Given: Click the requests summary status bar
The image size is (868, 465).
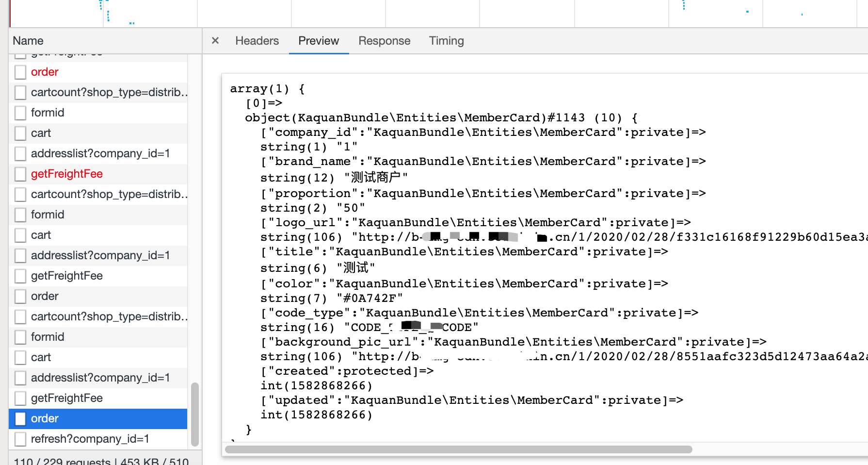Looking at the screenshot, I should [x=101, y=460].
